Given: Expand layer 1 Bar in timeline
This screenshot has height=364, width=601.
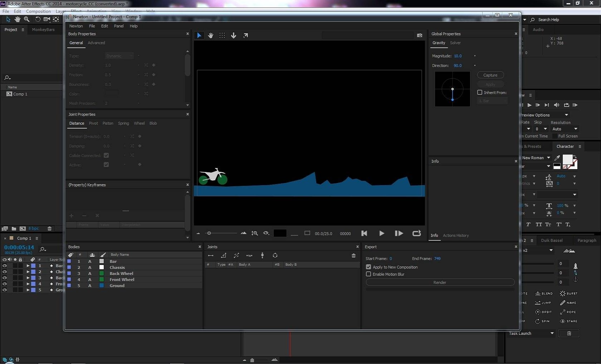Looking at the screenshot, I should point(28,266).
